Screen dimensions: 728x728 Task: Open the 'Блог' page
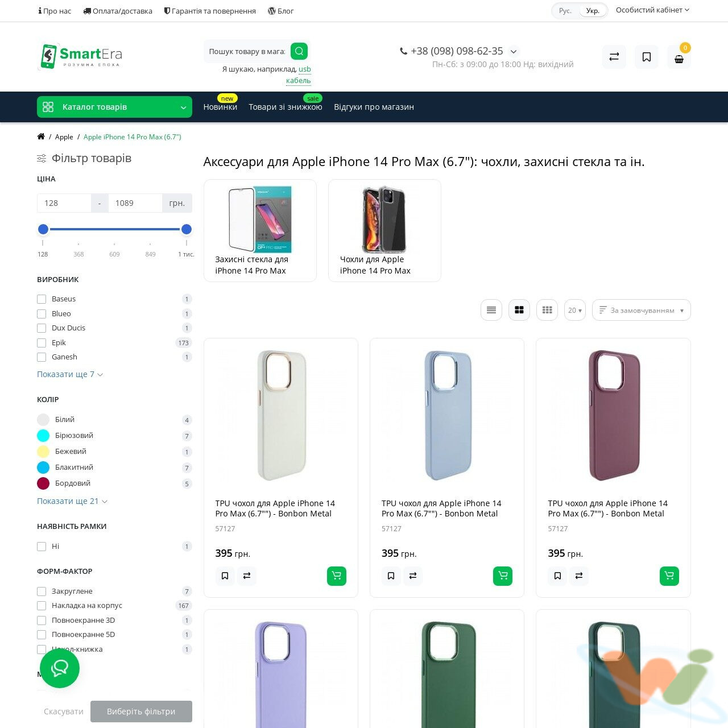coord(281,11)
